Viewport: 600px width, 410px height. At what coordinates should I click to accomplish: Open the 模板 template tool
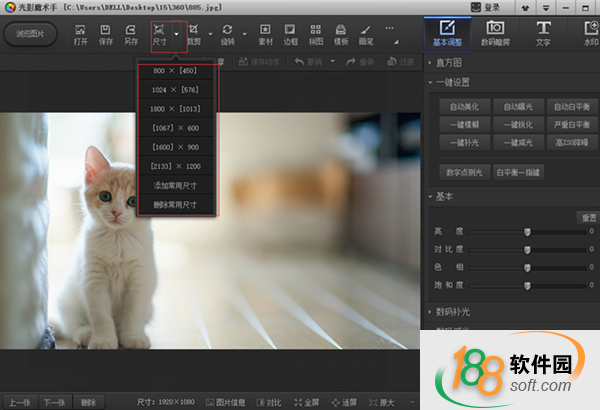click(341, 34)
